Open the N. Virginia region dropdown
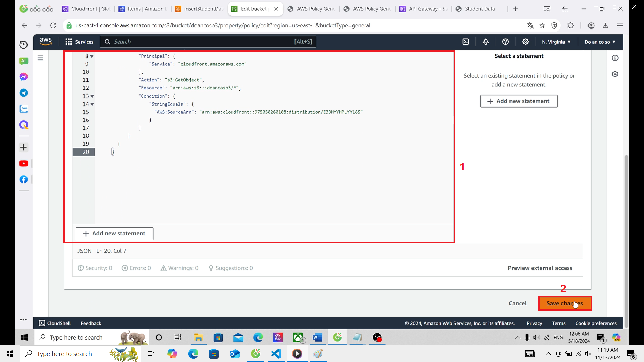The width and height of the screenshot is (644, 362). click(x=556, y=42)
